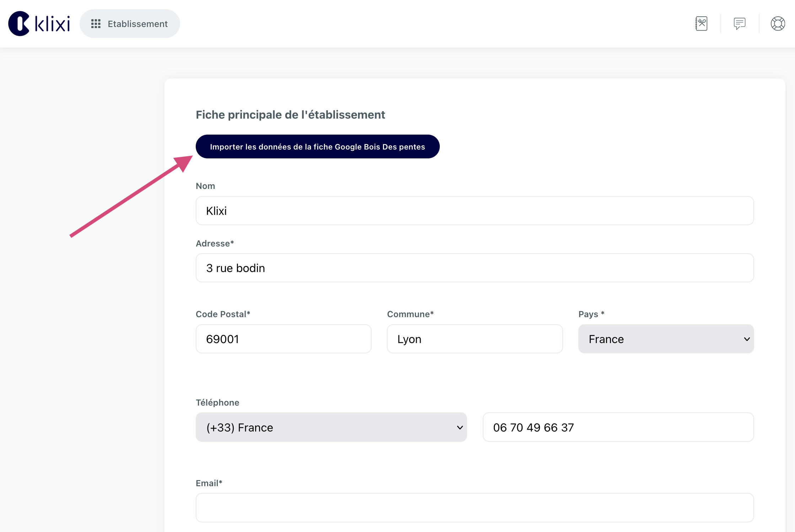Click the grid apps icon beside Etablissement
The height and width of the screenshot is (532, 795).
tap(96, 24)
